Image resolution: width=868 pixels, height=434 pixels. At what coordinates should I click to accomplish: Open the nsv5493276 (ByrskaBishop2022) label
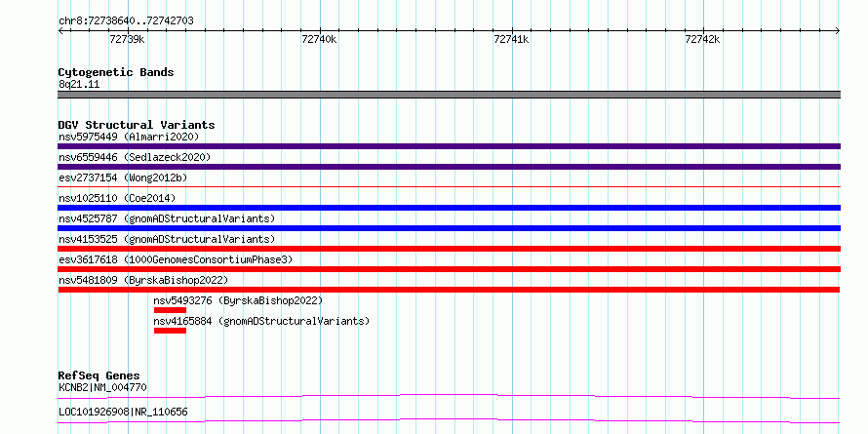pos(238,300)
